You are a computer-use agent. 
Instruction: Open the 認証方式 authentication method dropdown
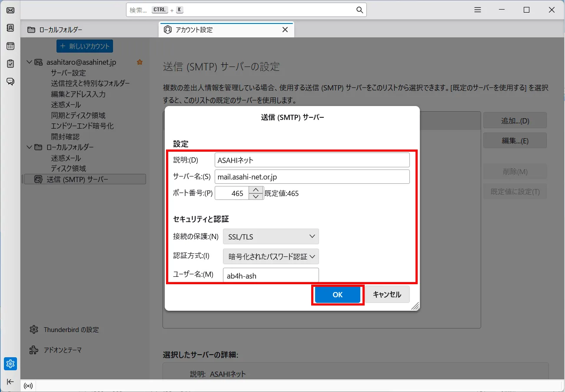(270, 256)
